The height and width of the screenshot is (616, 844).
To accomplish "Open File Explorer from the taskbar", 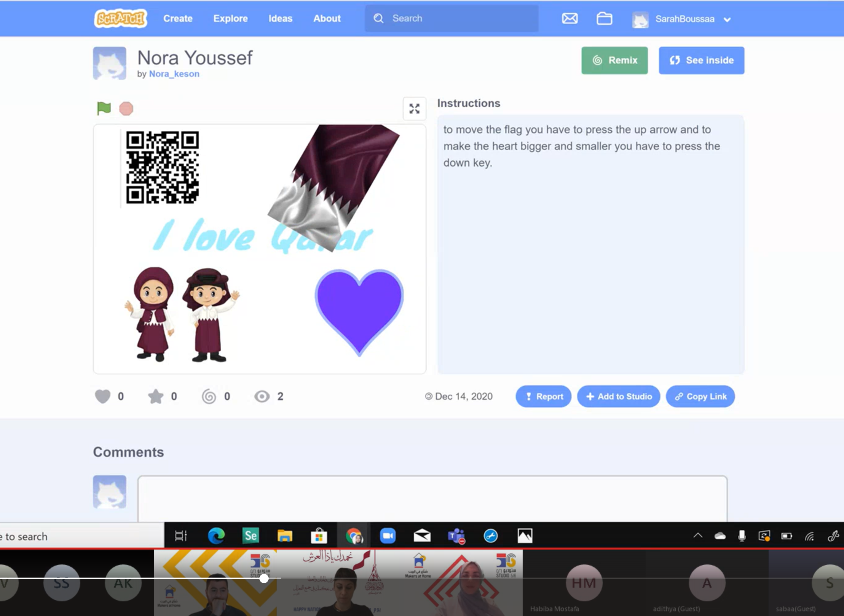I will pyautogui.click(x=285, y=536).
